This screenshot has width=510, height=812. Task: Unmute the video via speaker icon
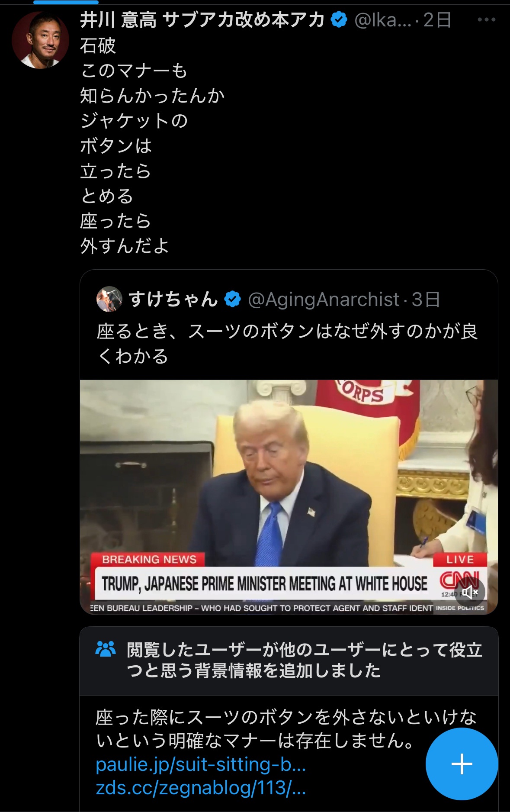pos(470,592)
